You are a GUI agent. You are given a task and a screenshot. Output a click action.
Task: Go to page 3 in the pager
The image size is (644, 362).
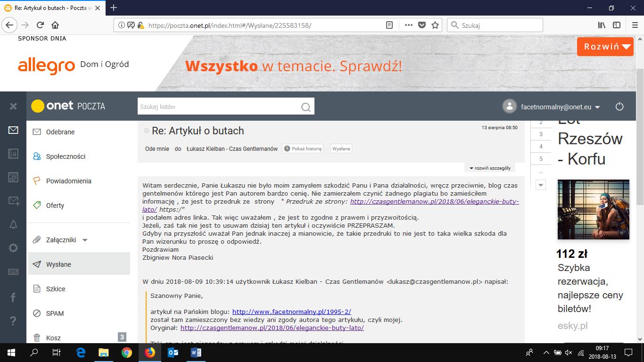click(541, 134)
